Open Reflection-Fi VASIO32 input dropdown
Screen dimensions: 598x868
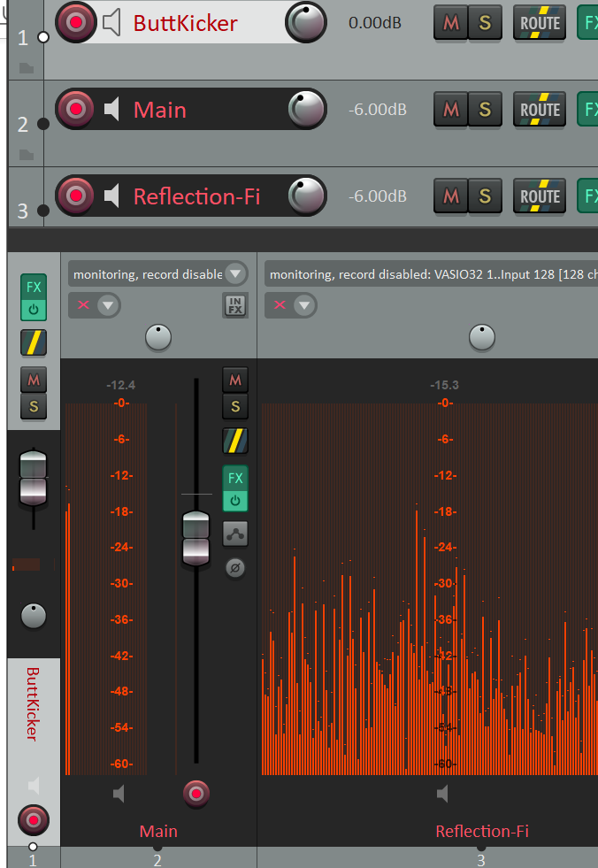(x=432, y=274)
